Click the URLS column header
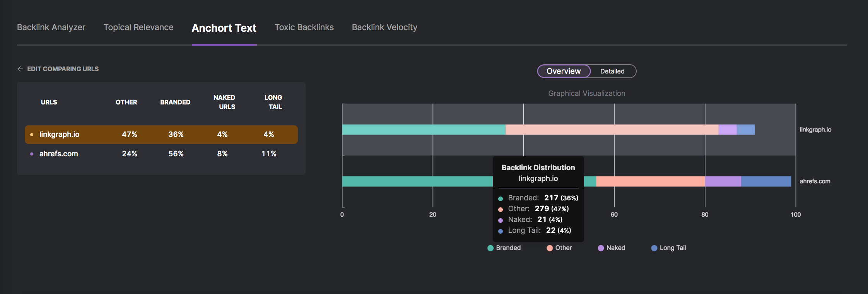The height and width of the screenshot is (294, 868). point(49,102)
